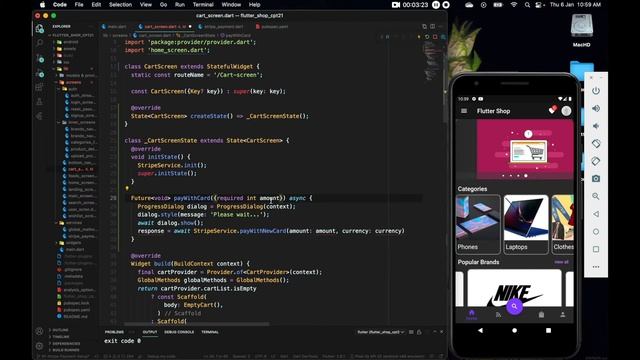Open the DEBUG CONSOLE panel tab

click(179, 332)
